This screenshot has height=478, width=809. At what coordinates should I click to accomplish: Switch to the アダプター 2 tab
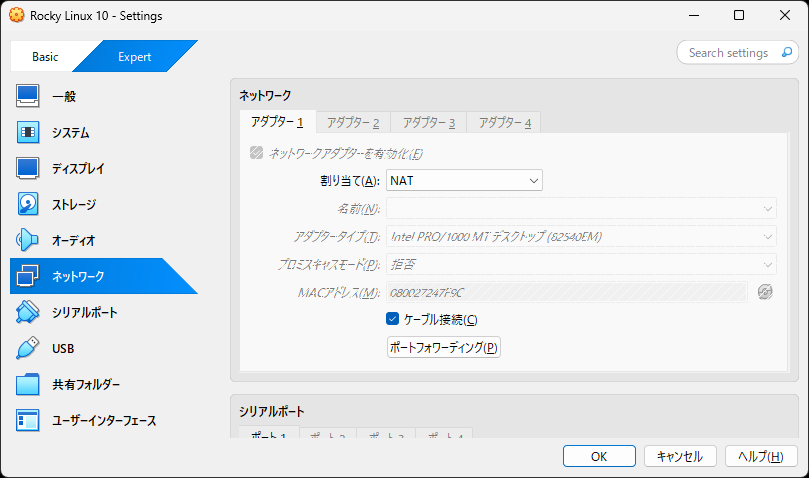click(353, 123)
